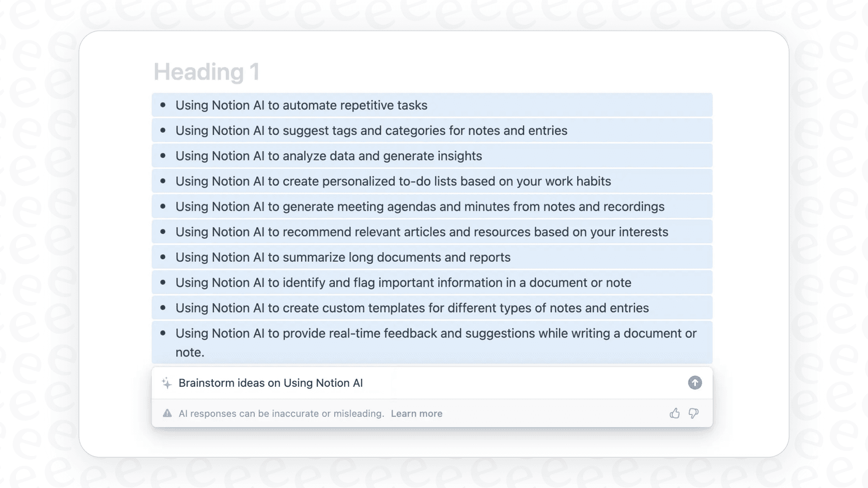Select the 'Heading 1' placeholder text
Screen dimensions: 868x488
tap(207, 72)
